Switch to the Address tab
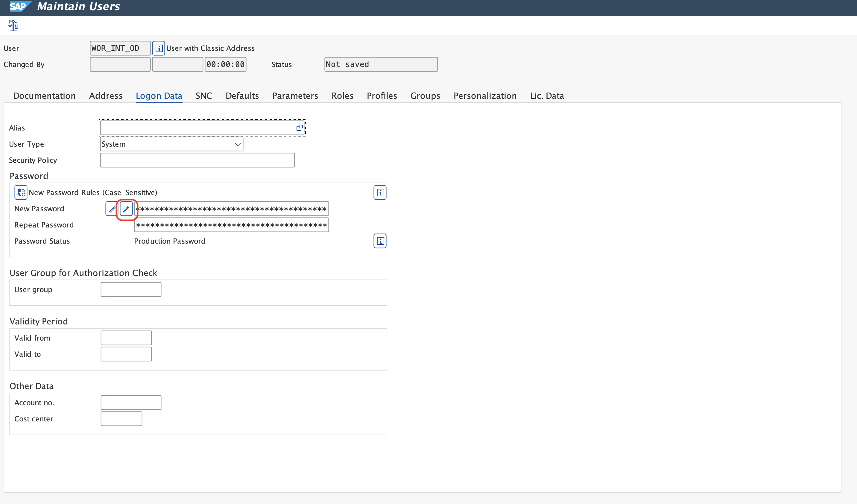This screenshot has height=504, width=857. tap(106, 95)
